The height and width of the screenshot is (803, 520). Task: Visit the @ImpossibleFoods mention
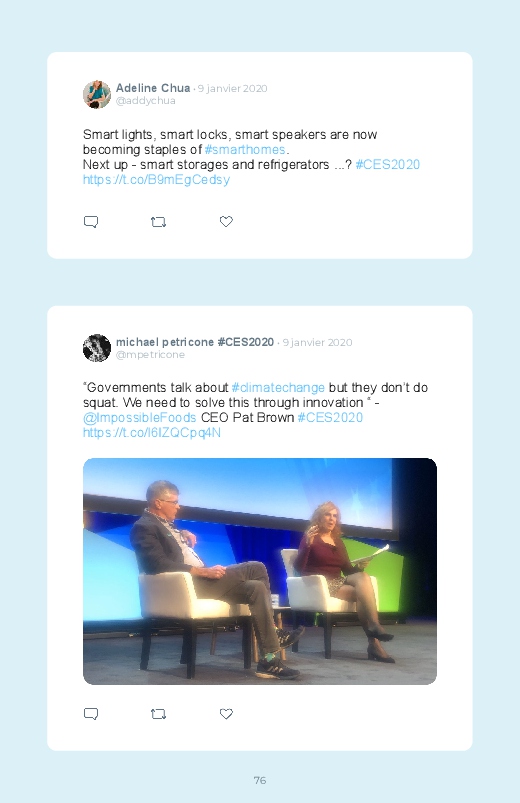click(139, 418)
